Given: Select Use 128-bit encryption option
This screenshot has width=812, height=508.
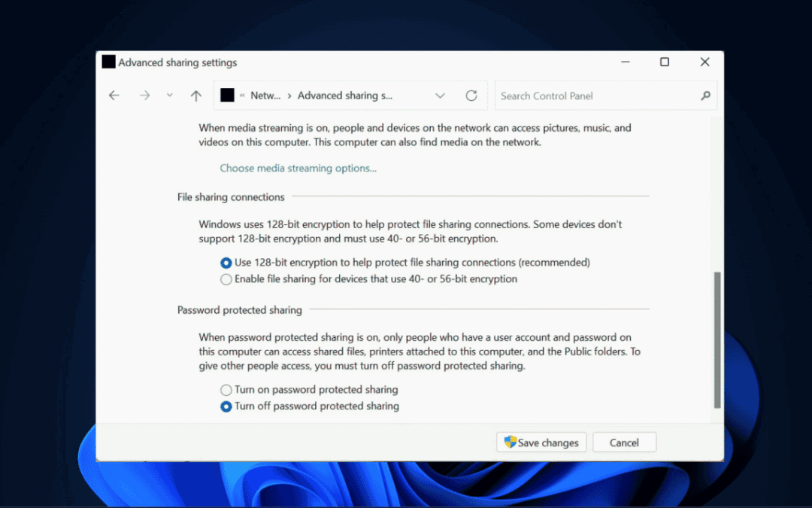Looking at the screenshot, I should tap(226, 263).
